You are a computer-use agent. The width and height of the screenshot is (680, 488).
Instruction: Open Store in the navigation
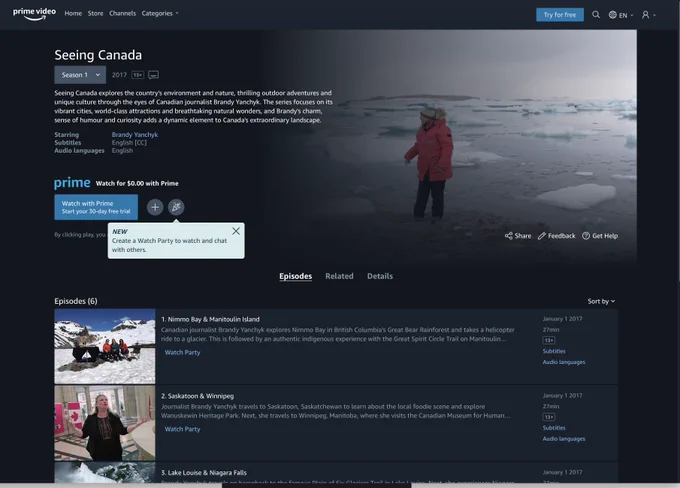pos(95,13)
